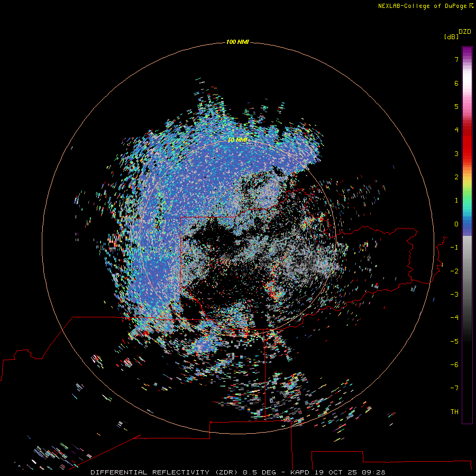Click the Differential Reflectivity caption at the bottom
The height and width of the screenshot is (476, 476).
pyautogui.click(x=237, y=472)
